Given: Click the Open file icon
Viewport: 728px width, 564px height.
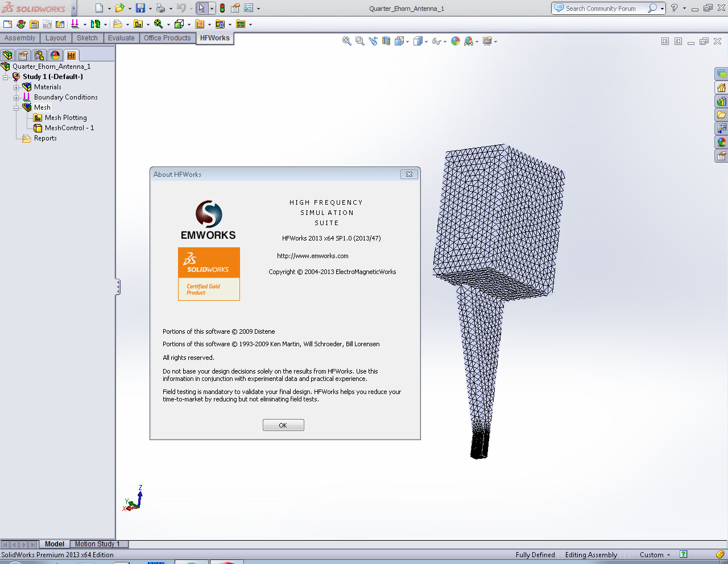Looking at the screenshot, I should (x=119, y=8).
